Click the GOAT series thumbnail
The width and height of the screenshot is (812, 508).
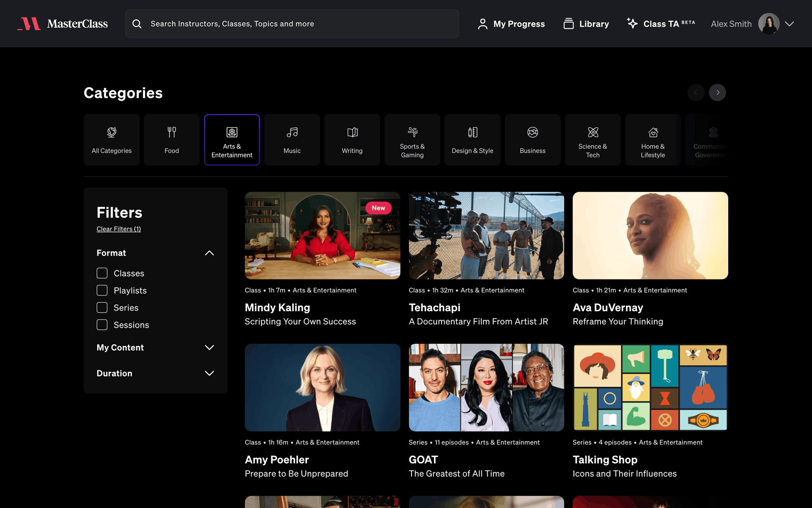click(x=486, y=388)
